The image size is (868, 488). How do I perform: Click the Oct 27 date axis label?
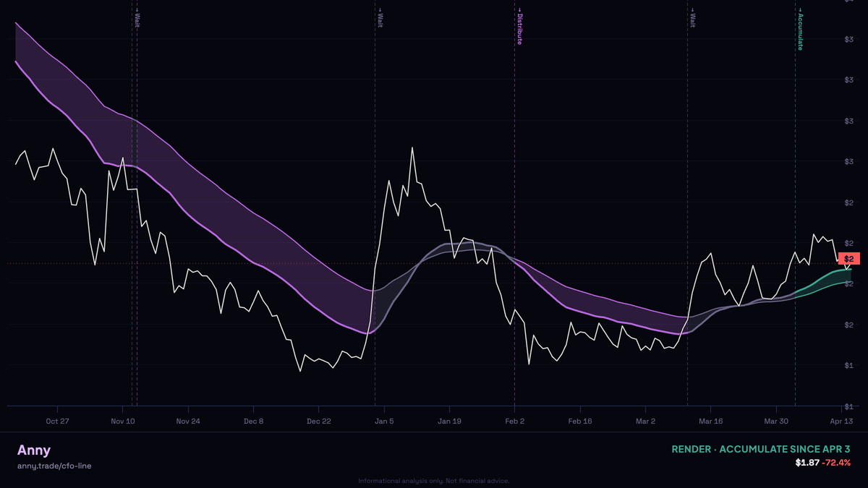(57, 421)
